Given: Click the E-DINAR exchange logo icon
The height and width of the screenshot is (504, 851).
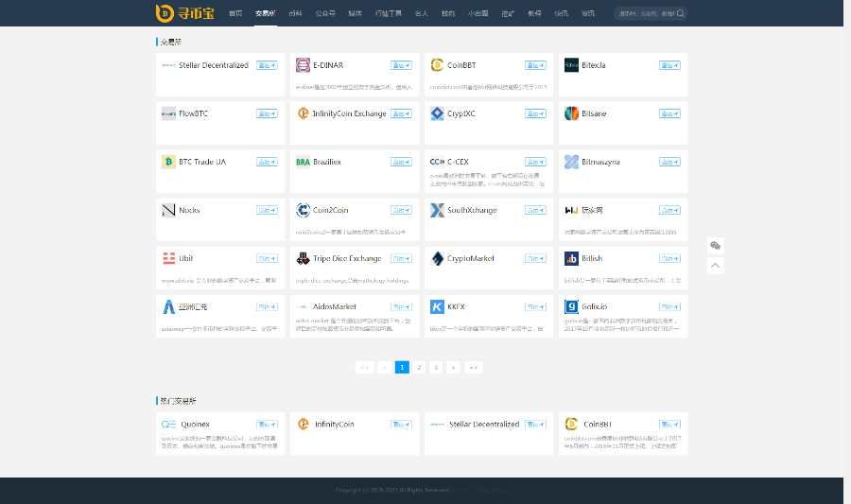Looking at the screenshot, I should (x=303, y=65).
